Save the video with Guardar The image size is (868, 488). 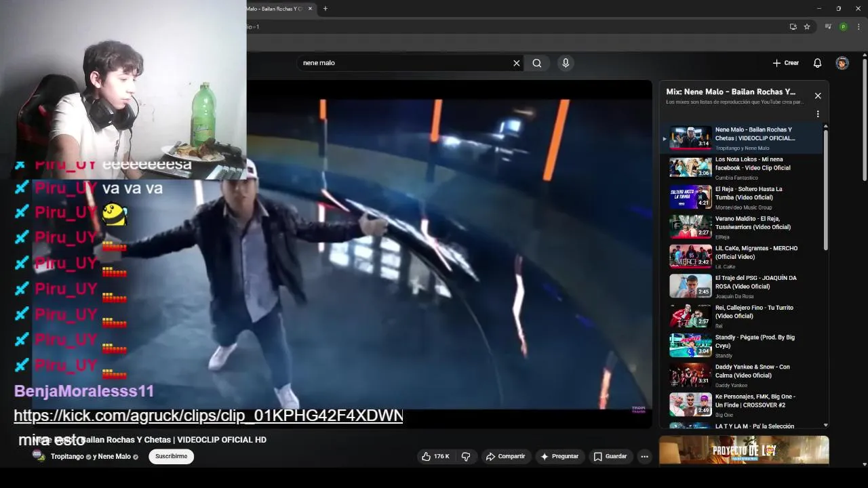point(610,457)
